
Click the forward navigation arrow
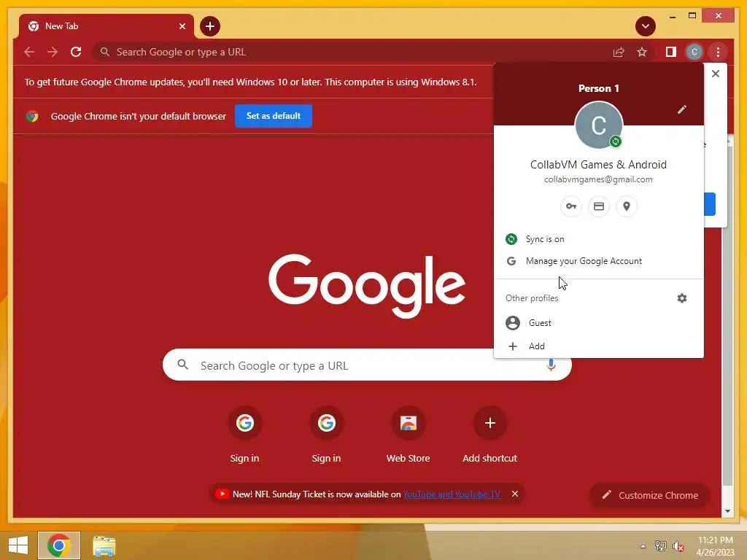click(53, 52)
